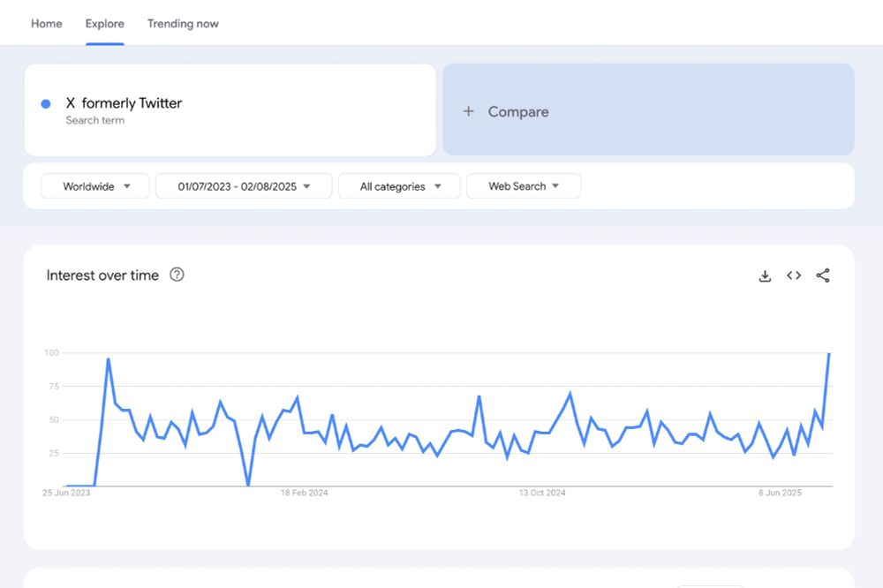The height and width of the screenshot is (588, 883).
Task: Open the embed code icon for chart
Action: pos(794,275)
